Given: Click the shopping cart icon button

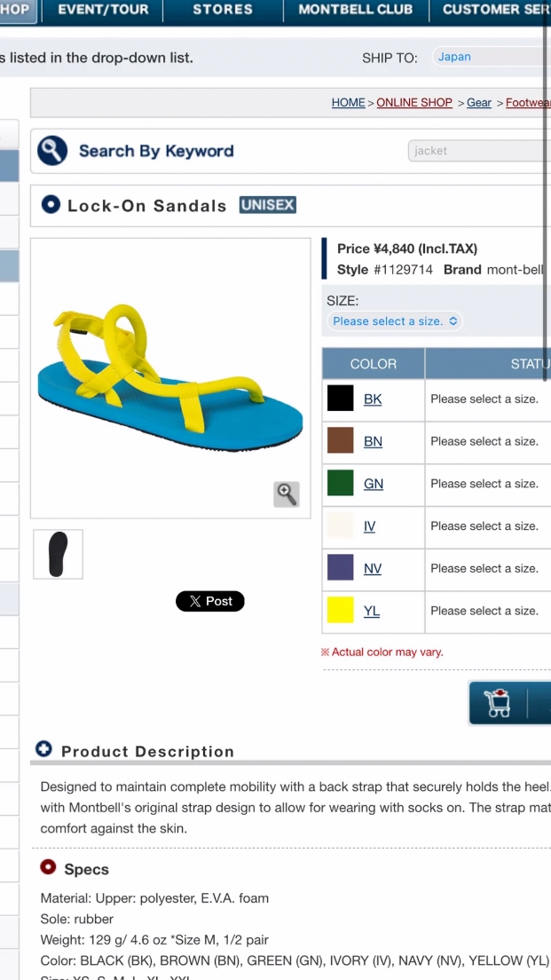Looking at the screenshot, I should tap(498, 702).
